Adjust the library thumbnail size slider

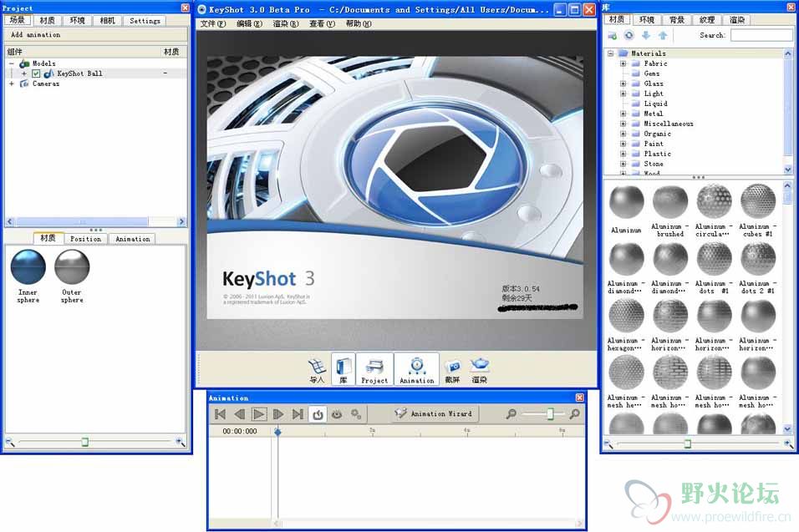[x=687, y=443]
